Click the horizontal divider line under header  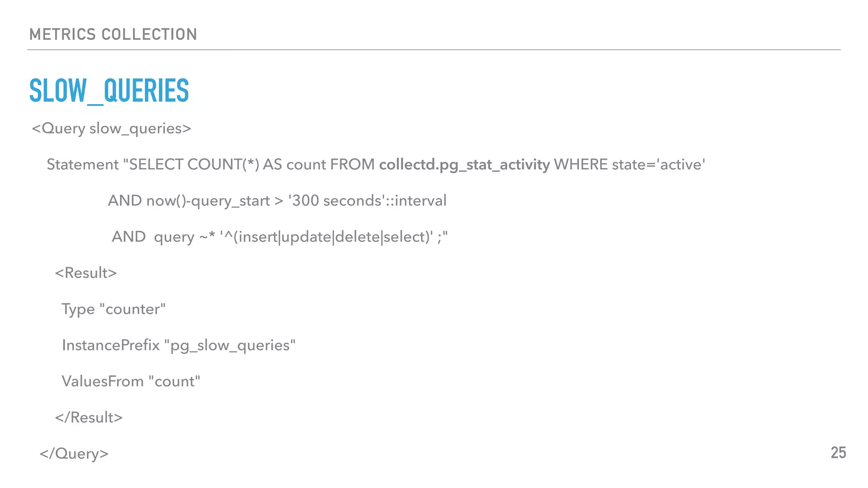(434, 50)
